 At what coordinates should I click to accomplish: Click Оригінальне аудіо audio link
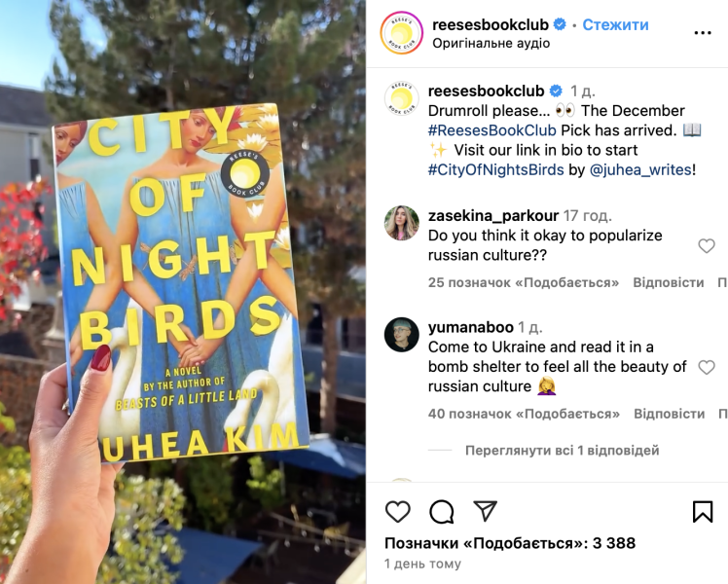(x=491, y=43)
